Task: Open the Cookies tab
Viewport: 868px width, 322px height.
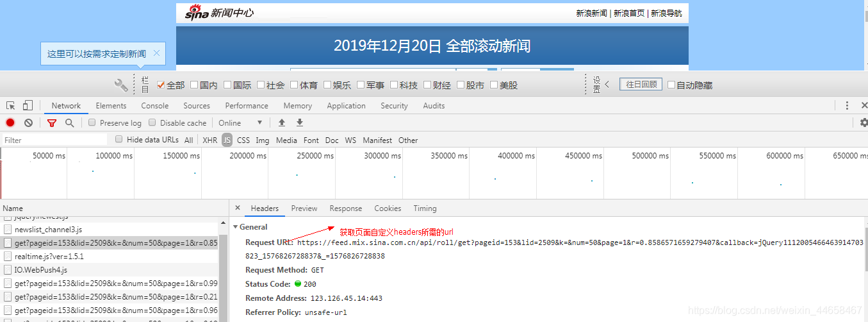Action: 388,208
